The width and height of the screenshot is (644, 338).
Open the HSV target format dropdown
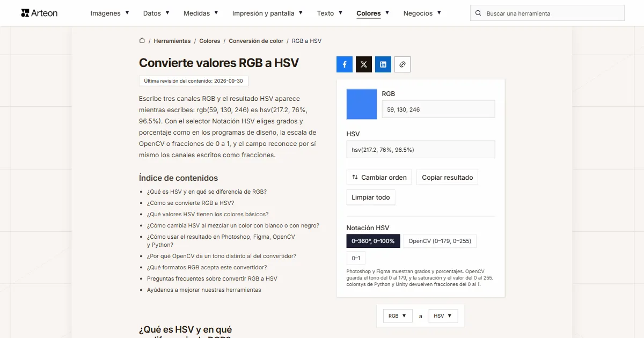point(443,316)
